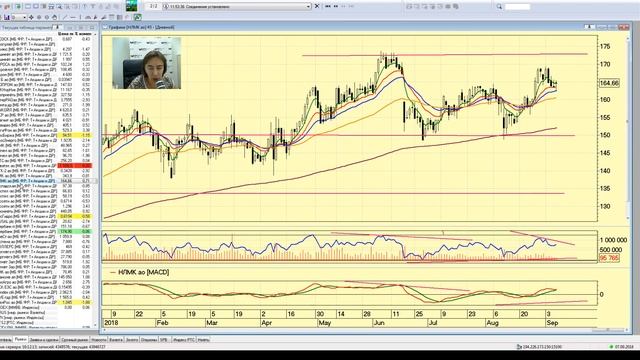Click the magnifier search icon
This screenshot has width=640, height=360.
click(x=499, y=7)
